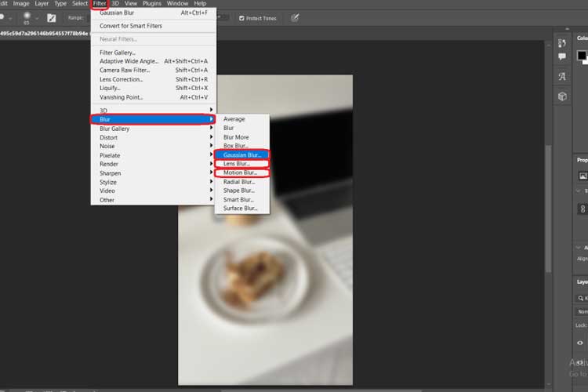Choose Convert for Smart Filters

154,26
